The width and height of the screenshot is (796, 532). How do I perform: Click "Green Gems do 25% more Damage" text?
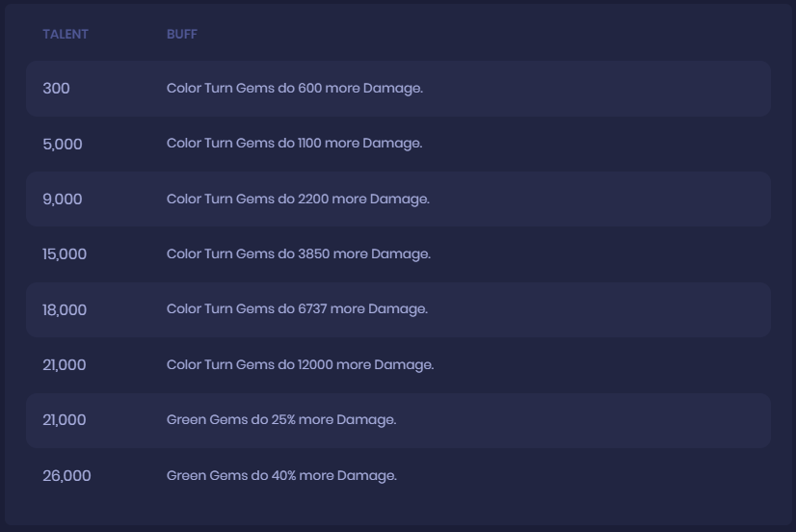click(x=281, y=420)
